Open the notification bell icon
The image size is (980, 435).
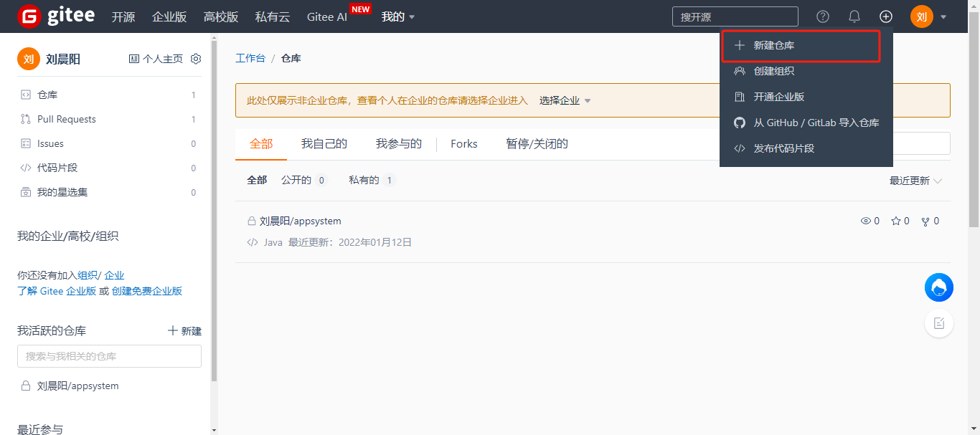[x=854, y=16]
